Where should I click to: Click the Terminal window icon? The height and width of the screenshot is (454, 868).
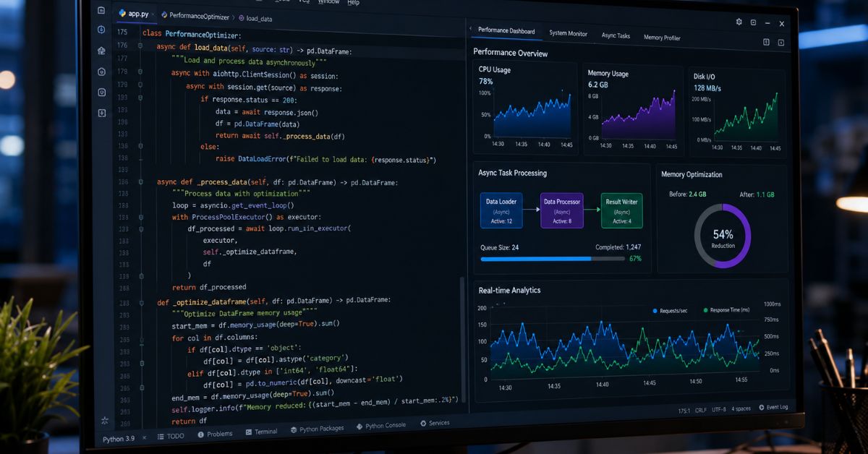click(x=249, y=432)
